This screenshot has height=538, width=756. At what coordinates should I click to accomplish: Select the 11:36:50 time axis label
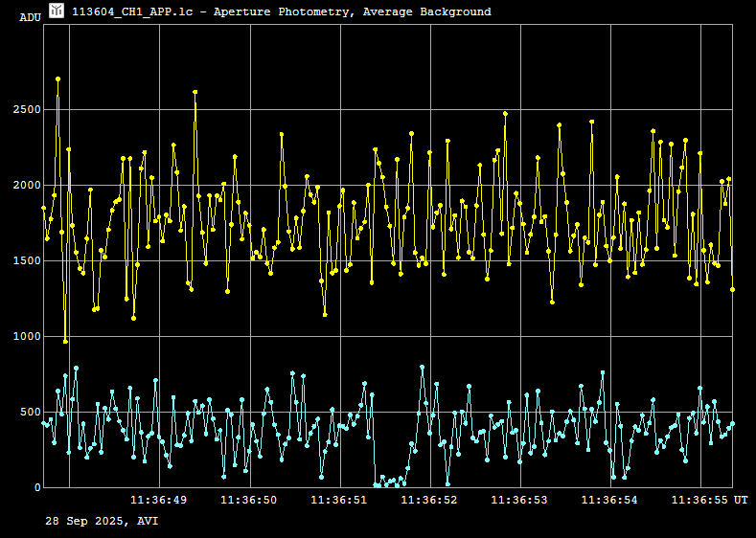(249, 500)
